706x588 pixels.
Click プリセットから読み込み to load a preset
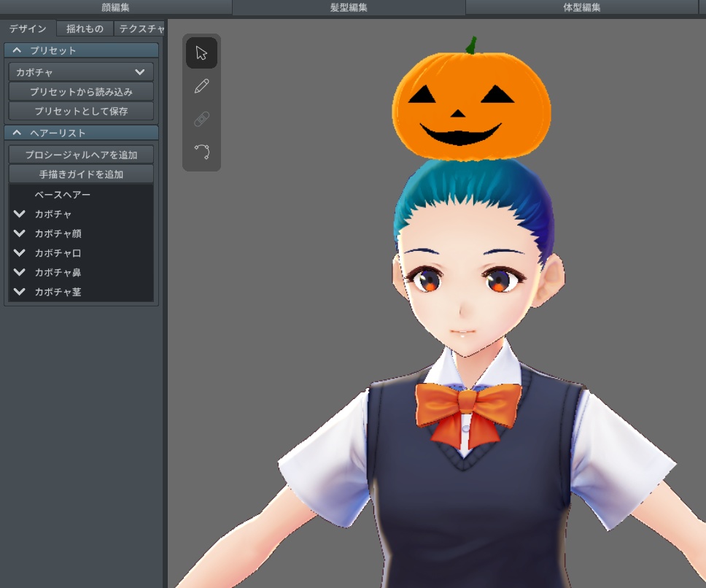[80, 91]
